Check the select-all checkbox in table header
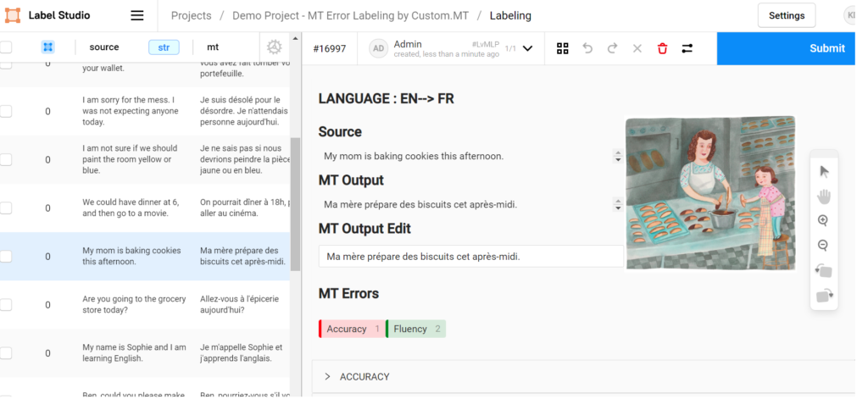Viewport: 868px width, 399px height. 6,47
